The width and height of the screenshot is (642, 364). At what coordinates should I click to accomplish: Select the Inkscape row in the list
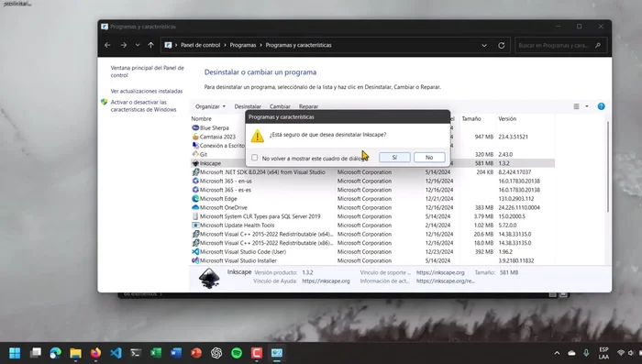click(x=372, y=163)
